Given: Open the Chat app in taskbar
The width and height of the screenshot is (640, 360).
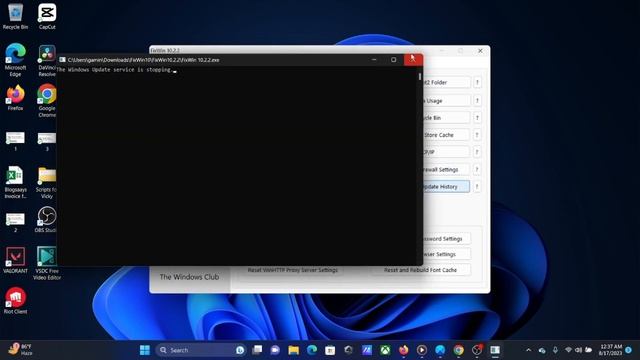Looking at the screenshot, I should 275,350.
